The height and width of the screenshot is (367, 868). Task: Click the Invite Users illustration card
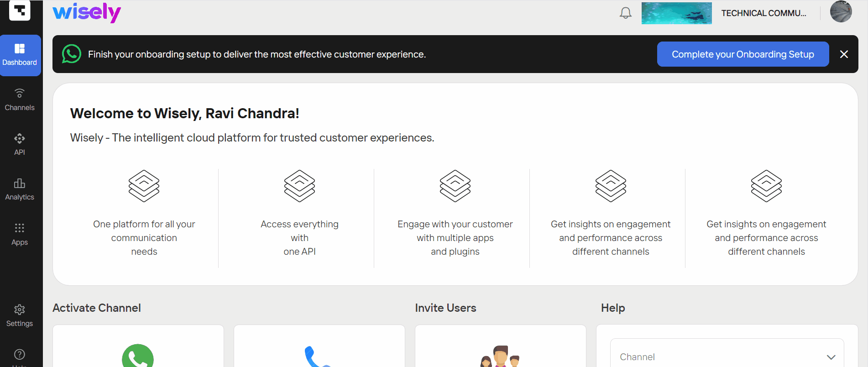point(501,346)
